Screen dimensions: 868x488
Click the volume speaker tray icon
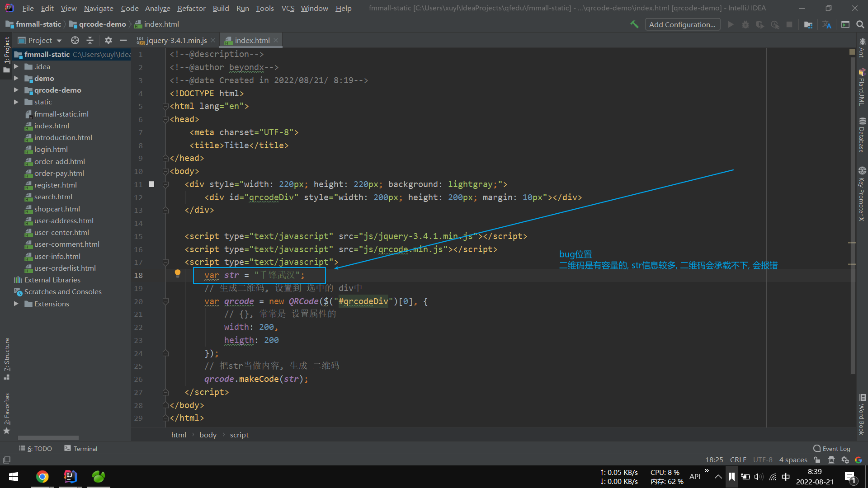click(758, 477)
